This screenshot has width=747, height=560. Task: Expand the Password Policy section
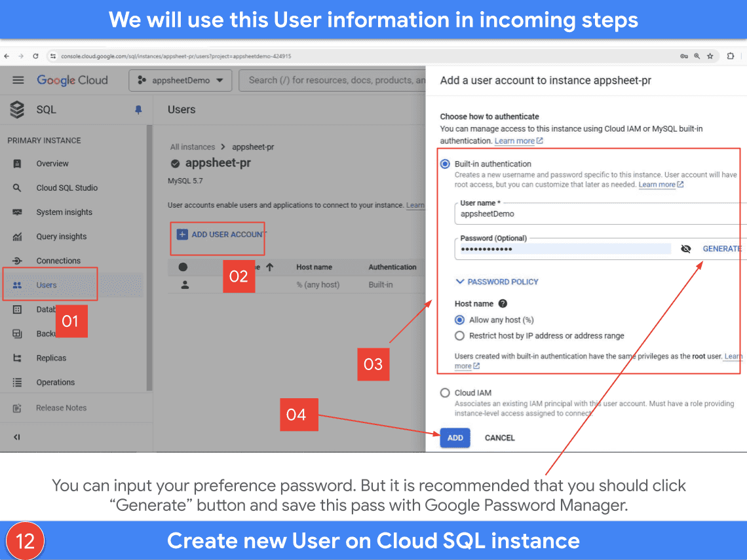[x=497, y=282]
